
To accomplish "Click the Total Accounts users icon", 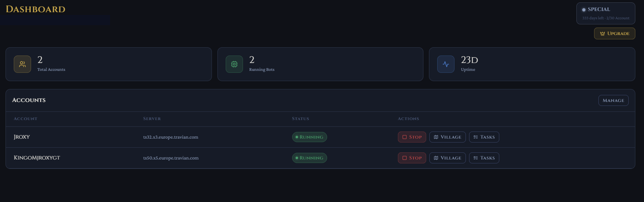I will coord(22,64).
